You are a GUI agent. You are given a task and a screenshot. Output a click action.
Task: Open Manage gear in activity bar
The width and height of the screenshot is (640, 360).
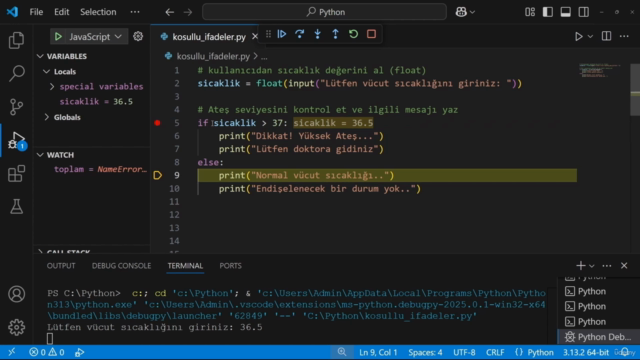pos(16,327)
